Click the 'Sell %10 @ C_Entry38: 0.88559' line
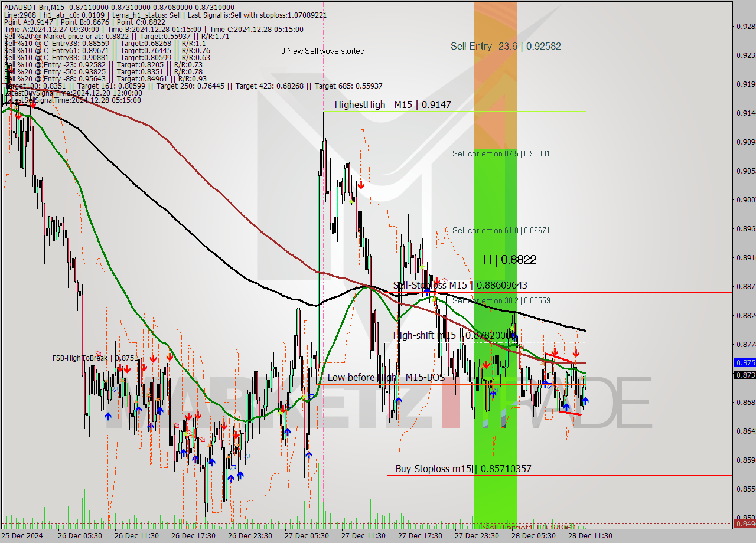This screenshot has height=543, width=756. point(105,43)
